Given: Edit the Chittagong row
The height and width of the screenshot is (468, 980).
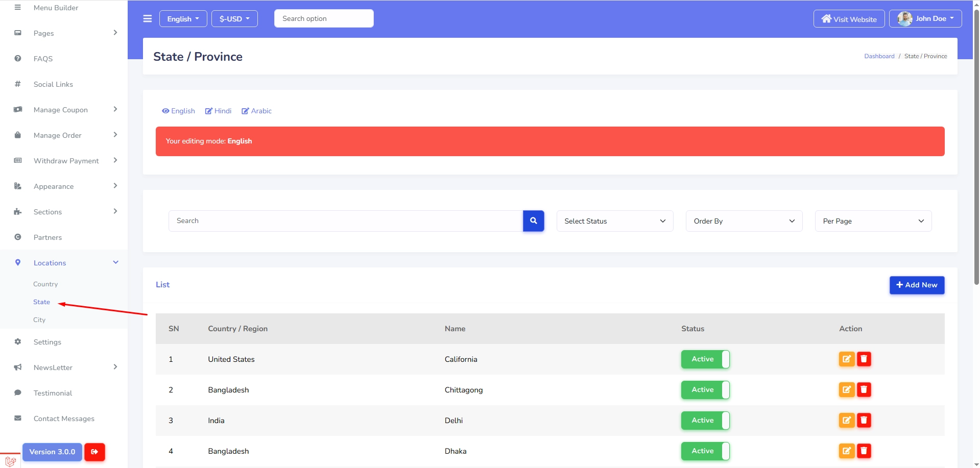Looking at the screenshot, I should click(x=846, y=390).
